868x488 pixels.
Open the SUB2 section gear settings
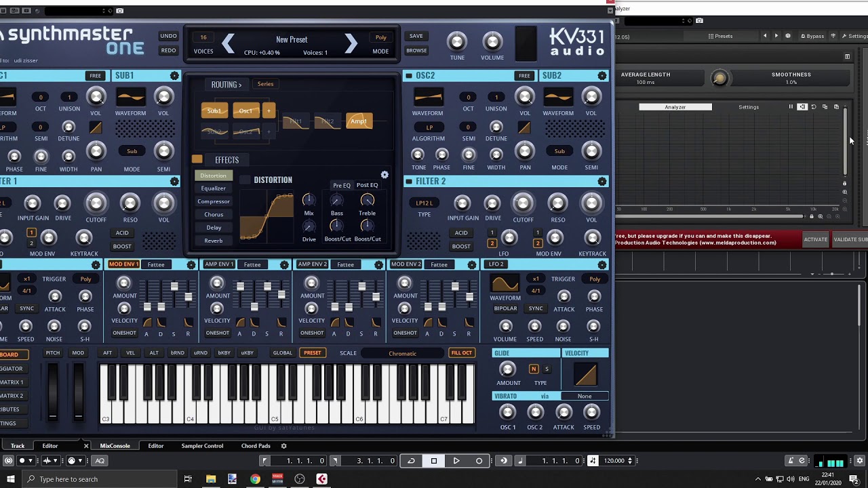click(x=602, y=76)
